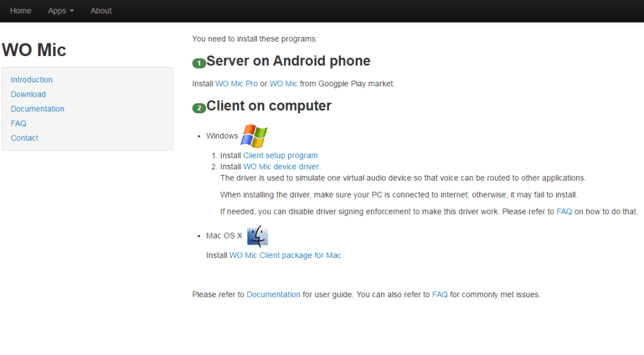The height and width of the screenshot is (355, 644).
Task: Click the green number 2 badge
Action: [199, 108]
